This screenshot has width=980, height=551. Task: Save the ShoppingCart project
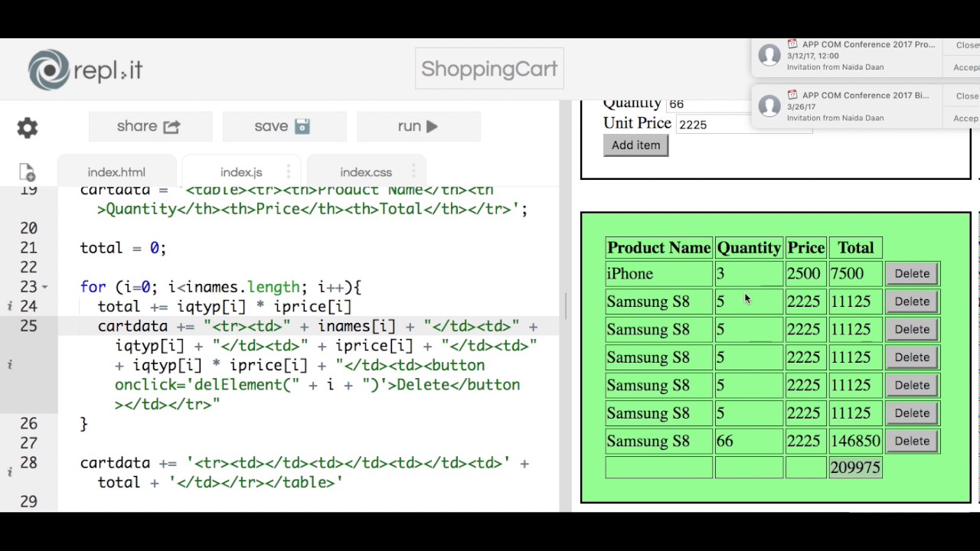(284, 126)
